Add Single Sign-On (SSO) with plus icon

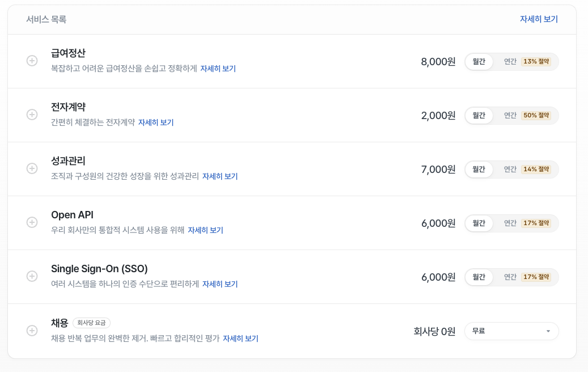point(32,276)
